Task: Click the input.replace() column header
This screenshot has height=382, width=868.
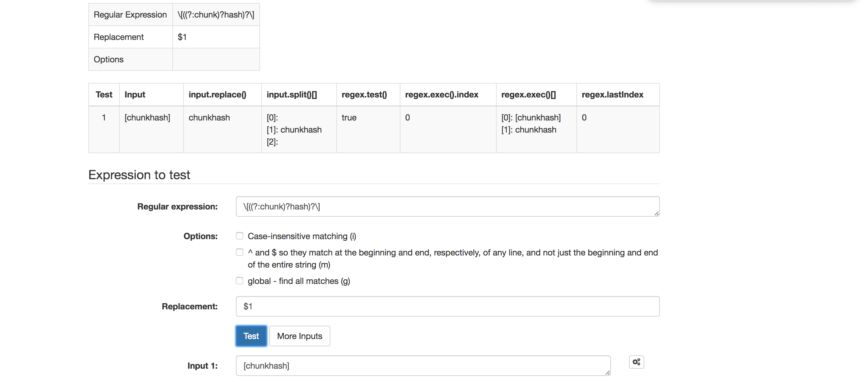Action: tap(217, 94)
